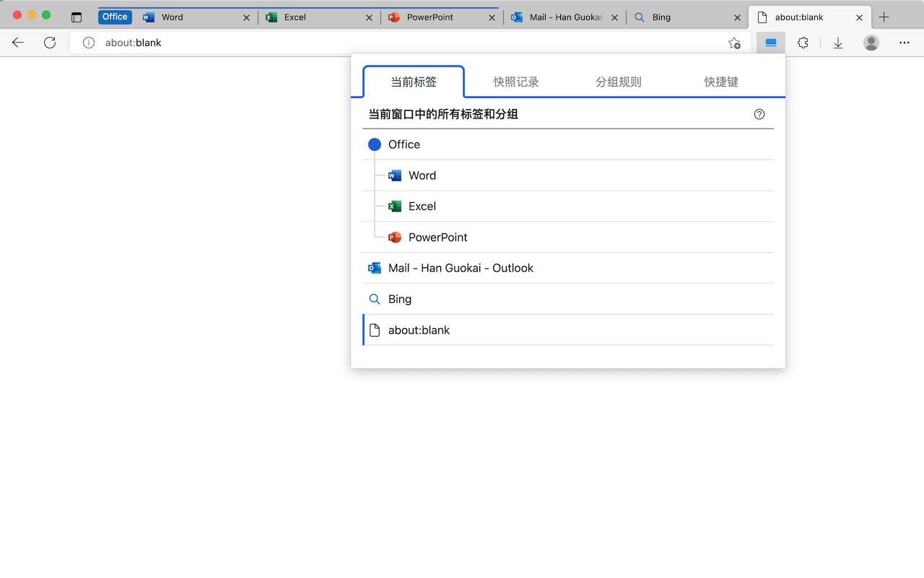Close the Word browser tab
Screen dimensions: 924x578
pyautogui.click(x=246, y=17)
